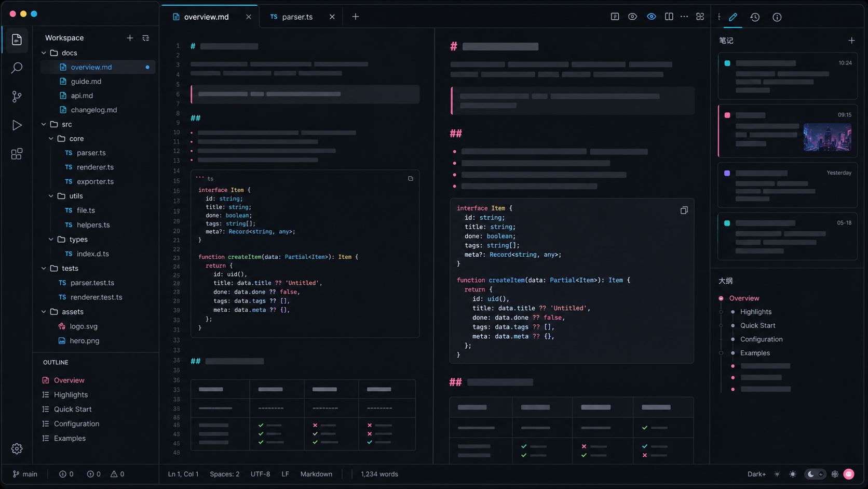This screenshot has height=489, width=868.
Task: Open hero.png in assets folder
Action: coord(85,341)
